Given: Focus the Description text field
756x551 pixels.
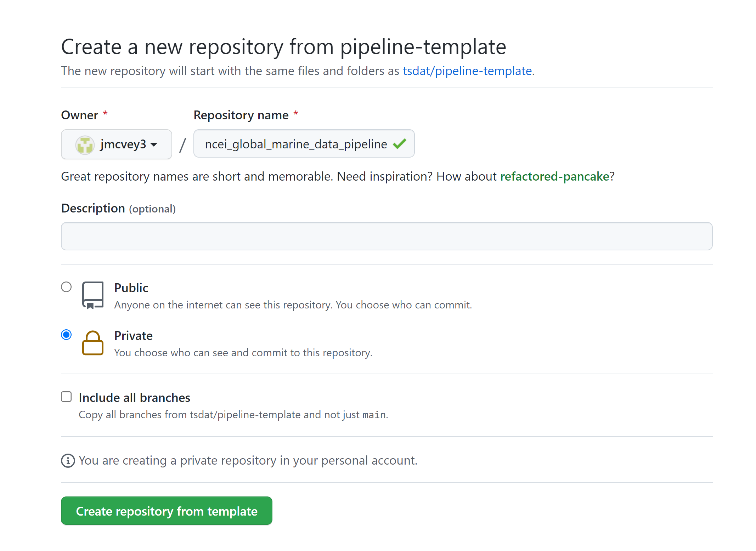Looking at the screenshot, I should tap(387, 236).
